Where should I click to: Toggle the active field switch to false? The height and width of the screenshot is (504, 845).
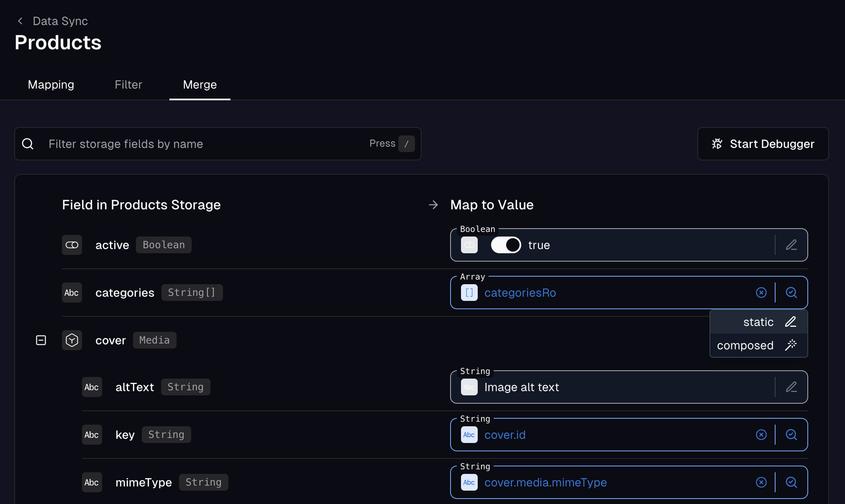505,245
